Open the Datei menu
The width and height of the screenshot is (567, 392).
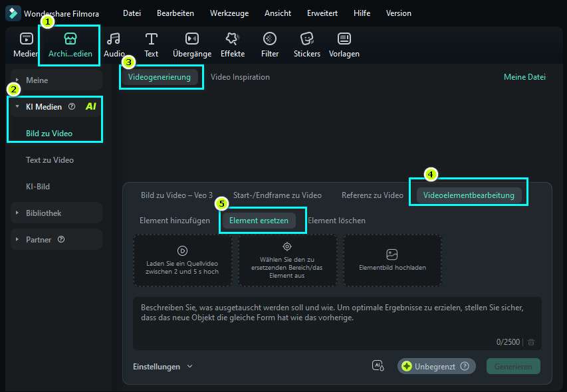coord(132,13)
